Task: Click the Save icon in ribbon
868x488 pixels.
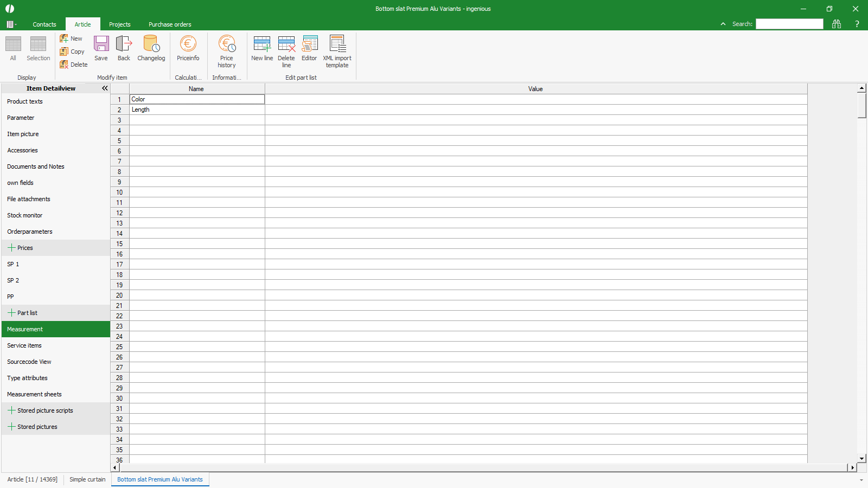Action: pyautogui.click(x=101, y=48)
